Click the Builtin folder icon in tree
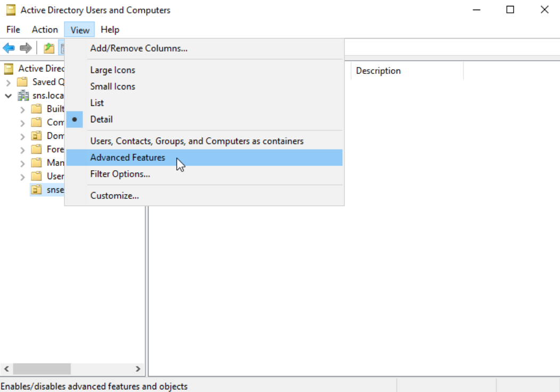The width and height of the screenshot is (560, 392). 36,109
